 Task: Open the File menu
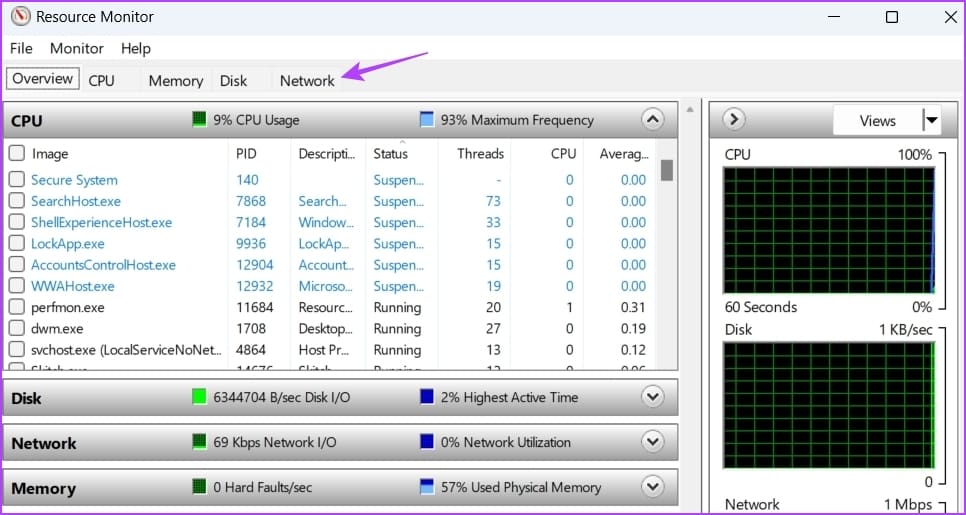click(21, 48)
